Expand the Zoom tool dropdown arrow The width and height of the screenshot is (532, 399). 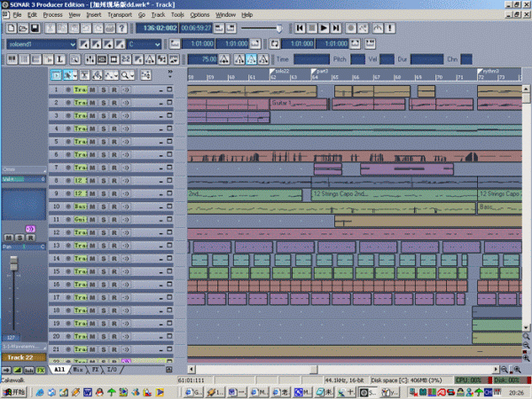[132, 75]
